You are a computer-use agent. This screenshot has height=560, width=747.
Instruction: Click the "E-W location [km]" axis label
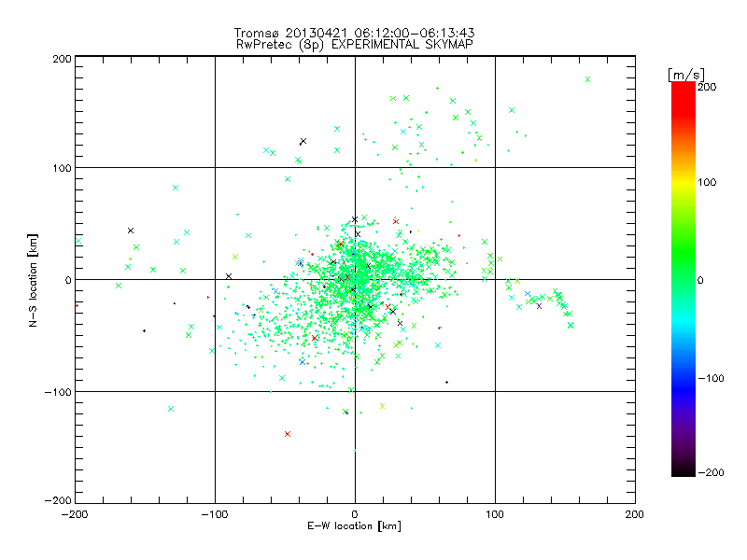click(x=354, y=526)
